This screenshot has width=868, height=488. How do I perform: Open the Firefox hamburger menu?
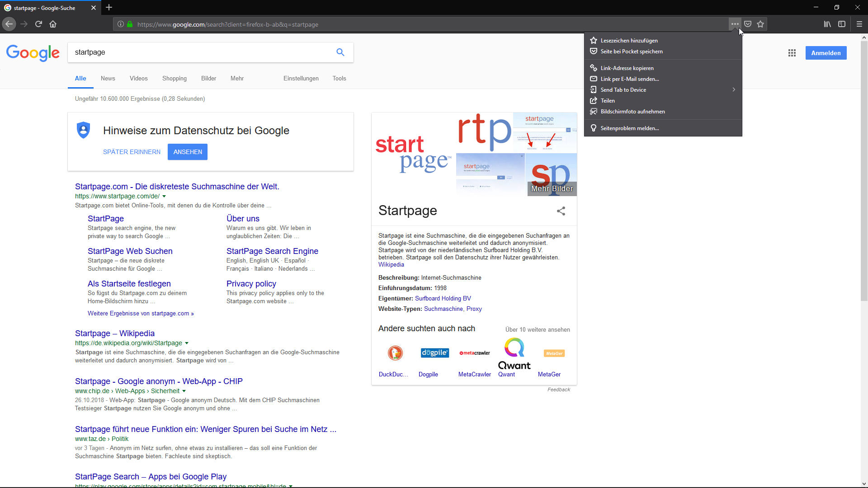(859, 24)
